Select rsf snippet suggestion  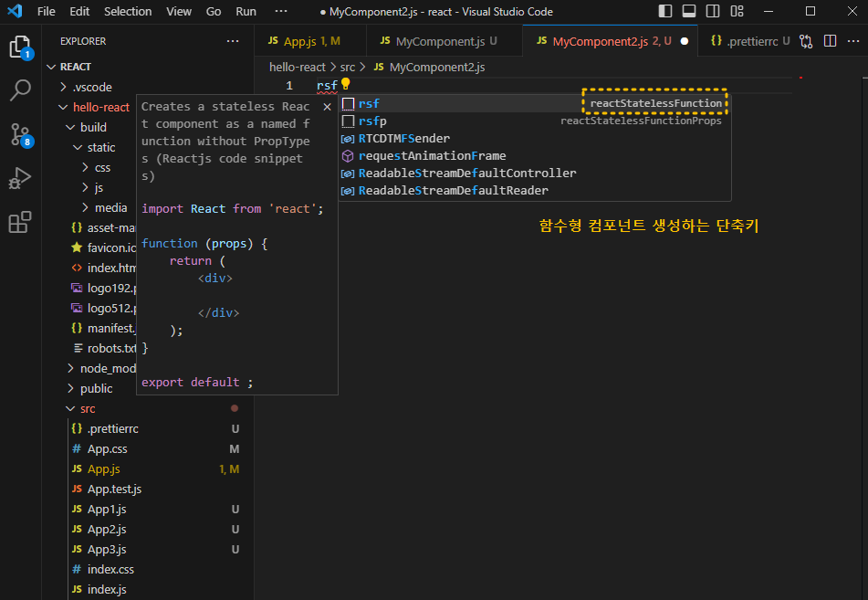[x=535, y=103]
